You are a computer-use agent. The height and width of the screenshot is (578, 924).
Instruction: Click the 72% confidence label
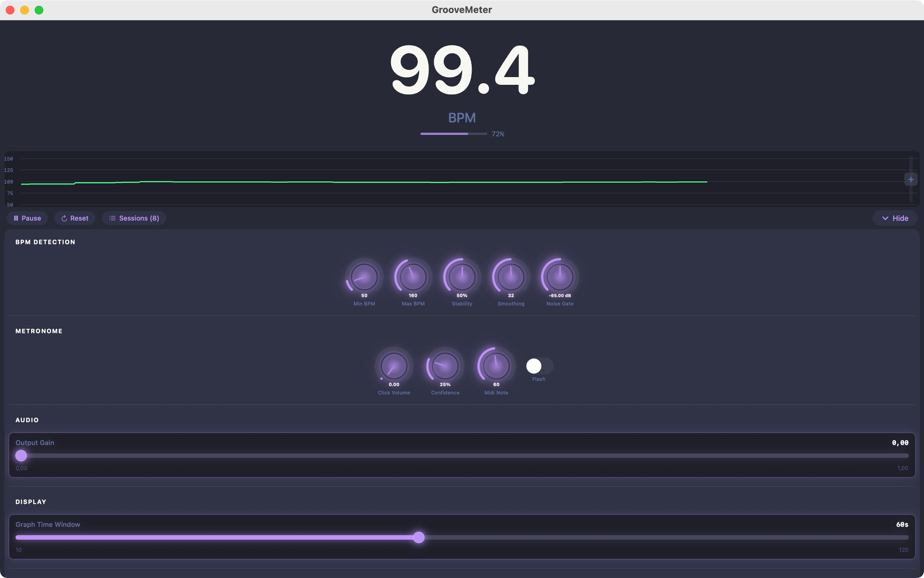click(x=498, y=134)
